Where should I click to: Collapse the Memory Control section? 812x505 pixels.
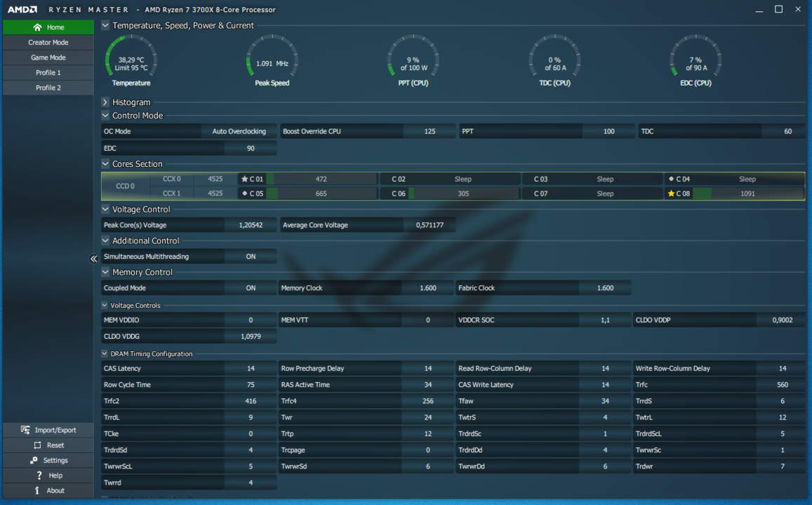coord(105,272)
